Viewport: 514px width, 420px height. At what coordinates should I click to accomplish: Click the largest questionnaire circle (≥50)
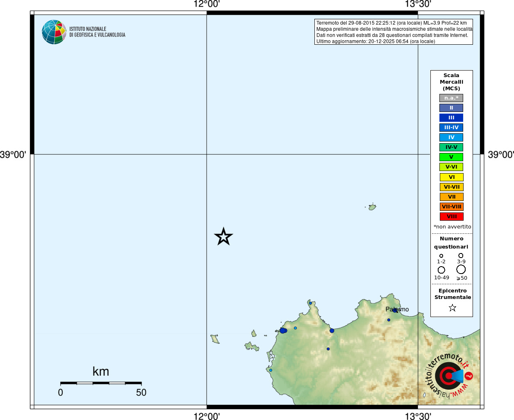click(x=461, y=269)
